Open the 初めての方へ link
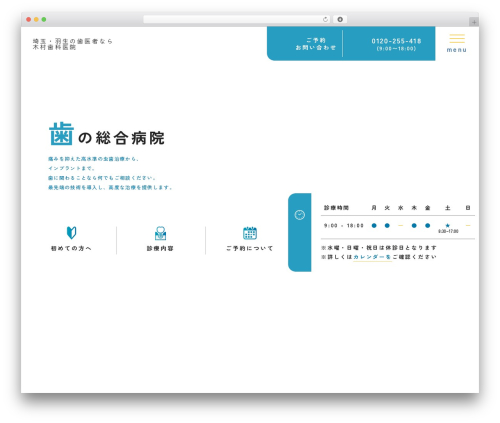 pos(71,248)
